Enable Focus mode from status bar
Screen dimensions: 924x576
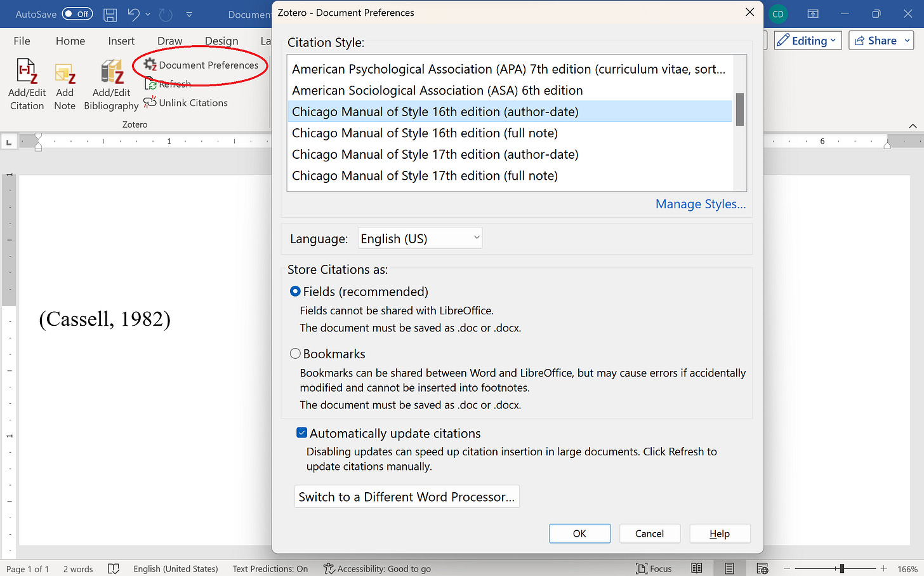click(654, 568)
